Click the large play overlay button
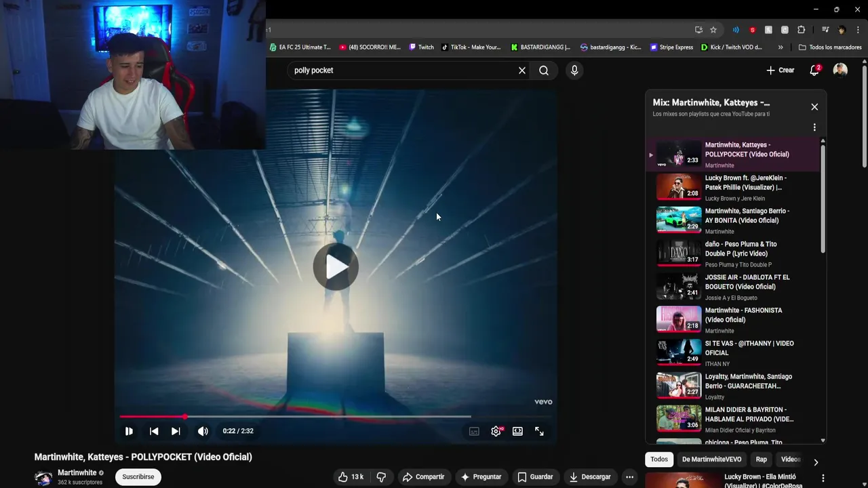 tap(336, 267)
